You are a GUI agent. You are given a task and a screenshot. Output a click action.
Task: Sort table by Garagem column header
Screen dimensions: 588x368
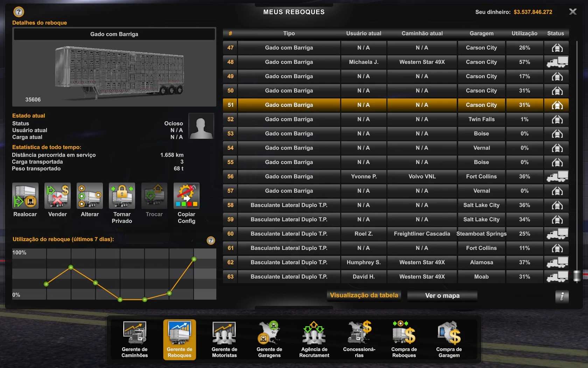[x=481, y=33]
